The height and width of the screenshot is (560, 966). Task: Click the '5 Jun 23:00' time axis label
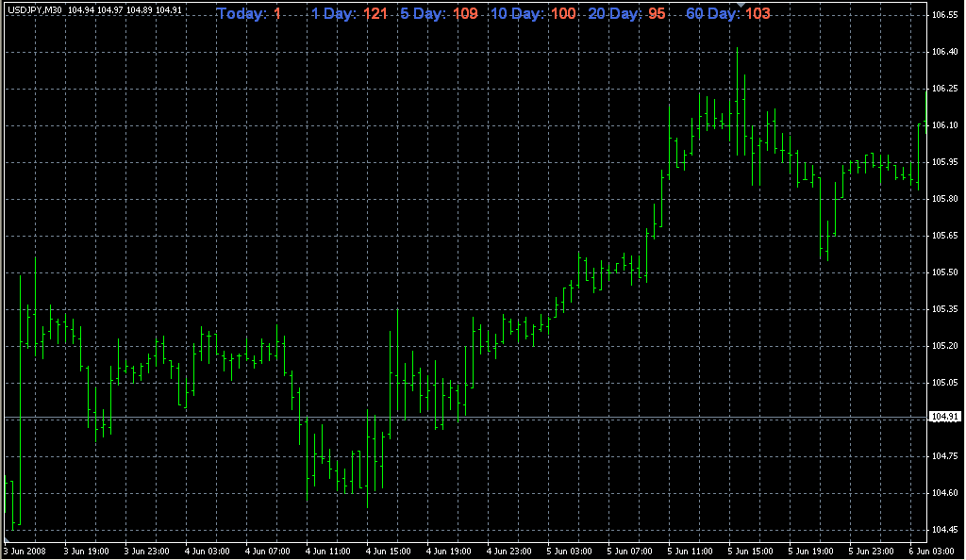coord(871,552)
